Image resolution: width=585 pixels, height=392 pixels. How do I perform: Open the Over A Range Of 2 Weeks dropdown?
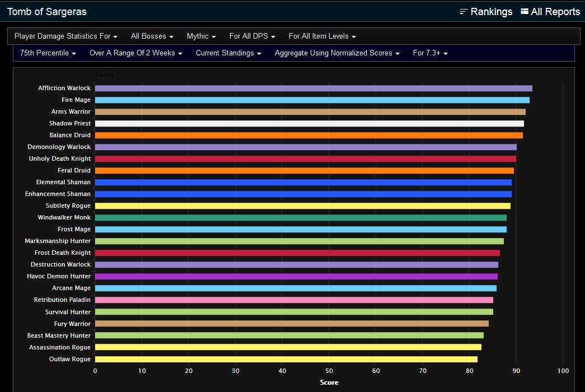(x=136, y=53)
